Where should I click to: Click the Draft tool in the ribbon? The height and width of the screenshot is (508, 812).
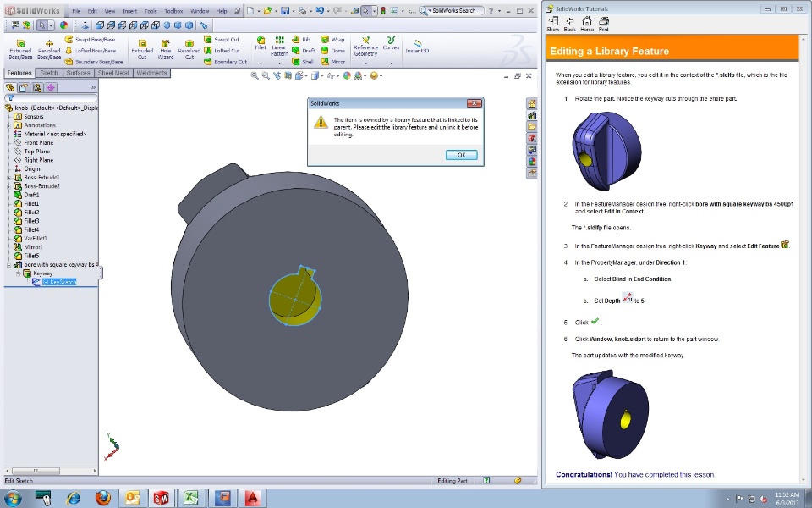click(304, 51)
